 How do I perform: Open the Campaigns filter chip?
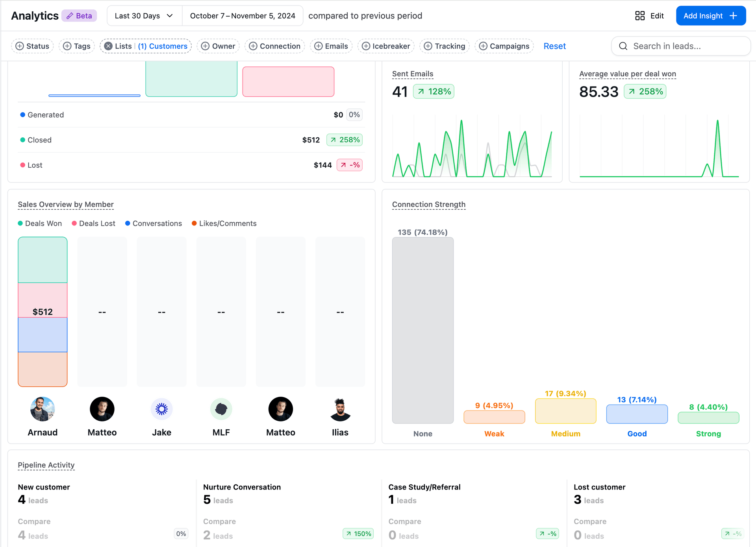tap(504, 46)
